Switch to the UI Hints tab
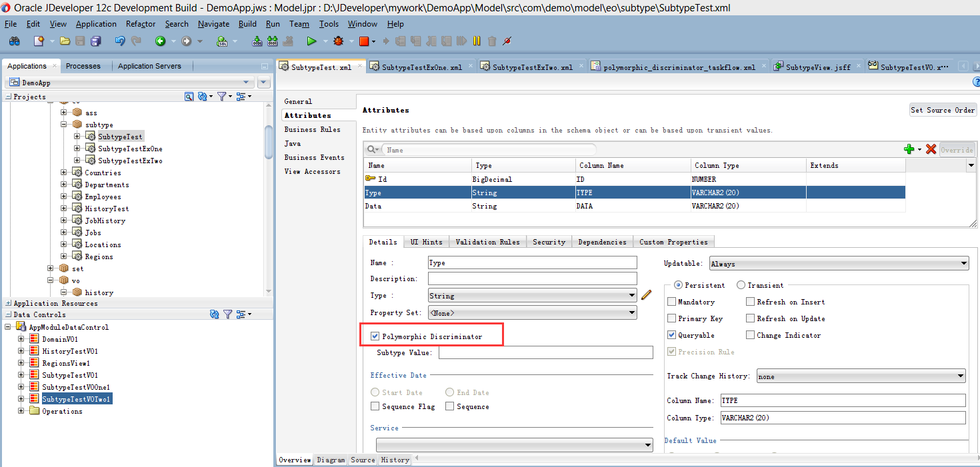980x467 pixels. (426, 242)
